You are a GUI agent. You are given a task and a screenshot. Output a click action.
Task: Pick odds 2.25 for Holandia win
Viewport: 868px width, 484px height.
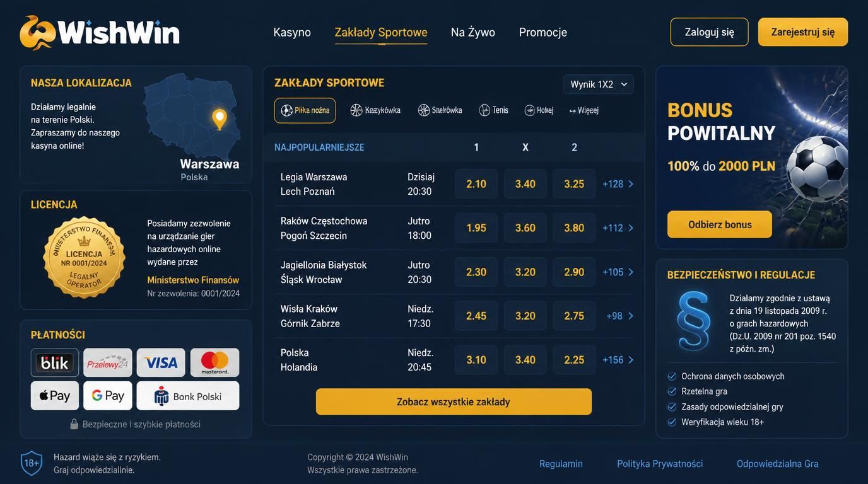click(x=574, y=360)
